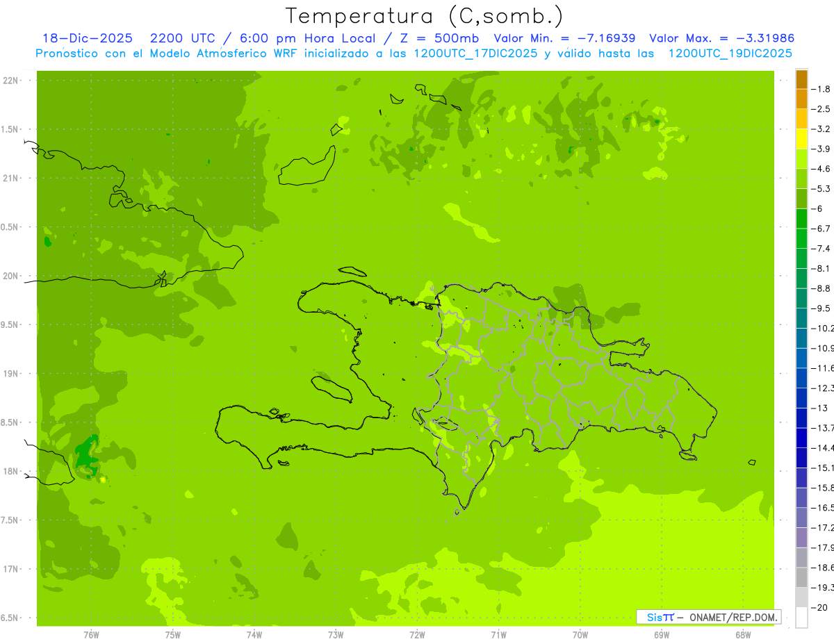The height and width of the screenshot is (644, 834).
Task: Click the '75W' longitude label
Action: 173,635
